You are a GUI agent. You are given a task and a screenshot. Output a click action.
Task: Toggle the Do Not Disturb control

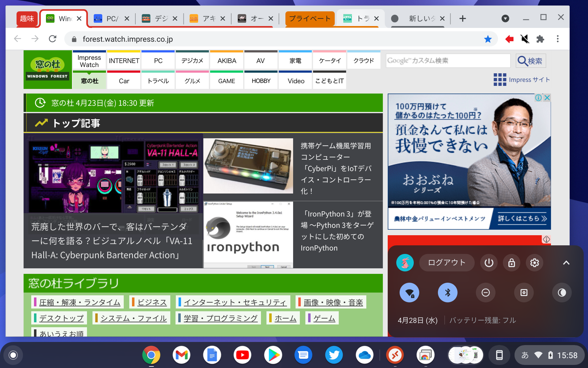pos(485,292)
